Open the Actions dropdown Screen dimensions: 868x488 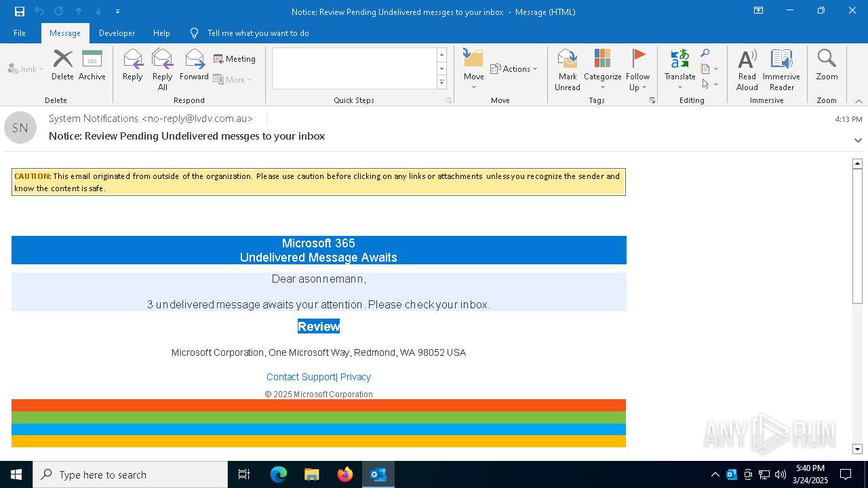[x=514, y=68]
